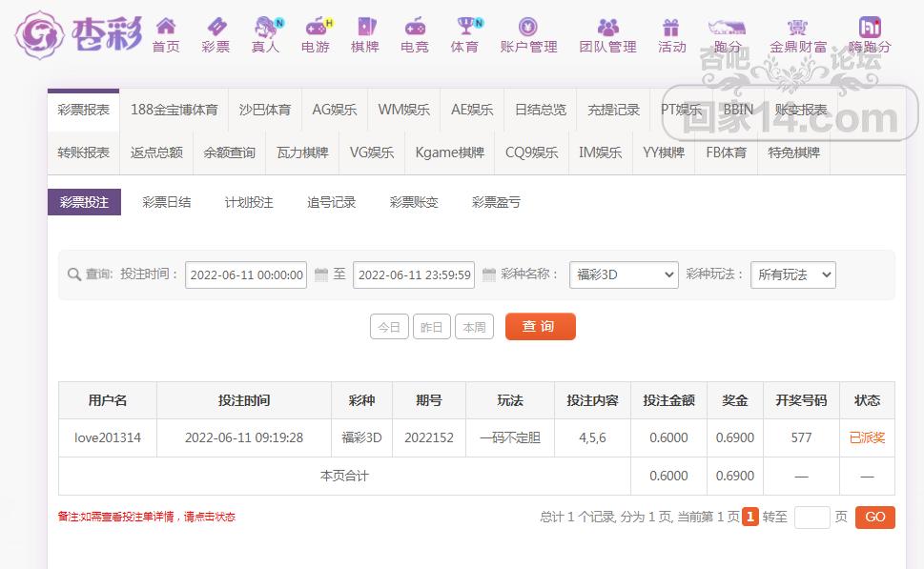This screenshot has height=569, width=924.
Task: Open the 彩票 lottery ticket icon
Action: coord(216,27)
